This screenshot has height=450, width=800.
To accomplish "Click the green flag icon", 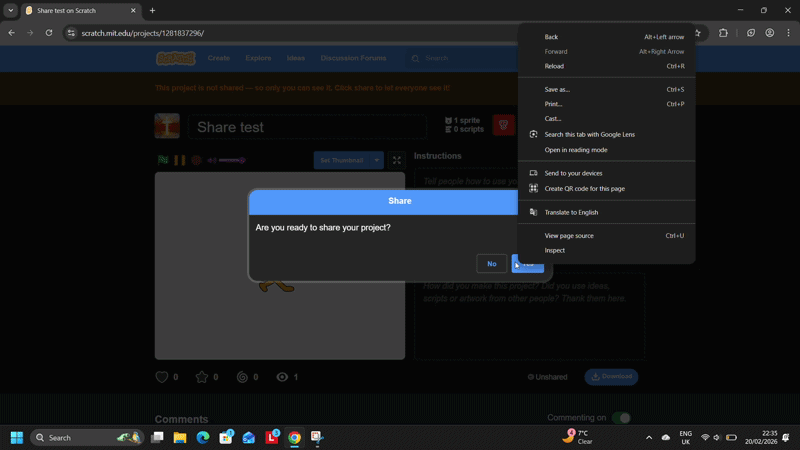I will pos(163,160).
